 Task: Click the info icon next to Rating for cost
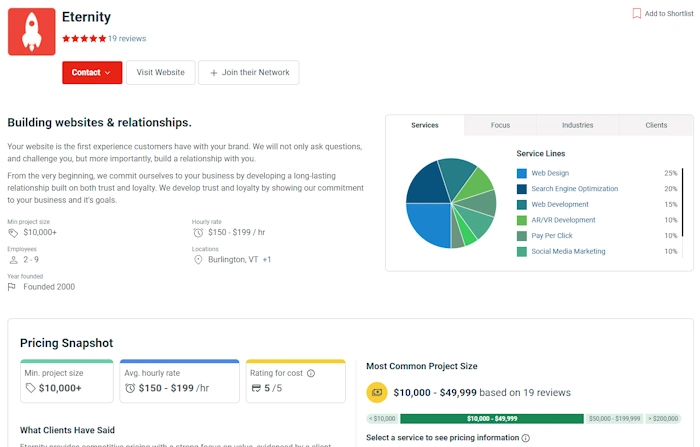click(311, 373)
